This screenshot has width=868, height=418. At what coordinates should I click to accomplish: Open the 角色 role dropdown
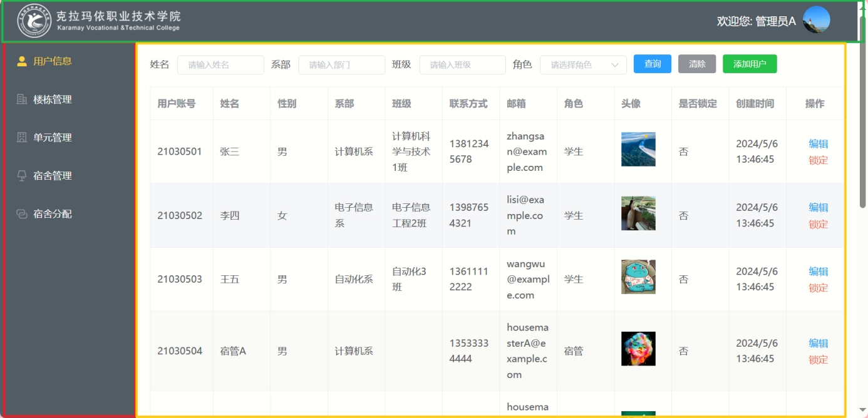point(583,64)
